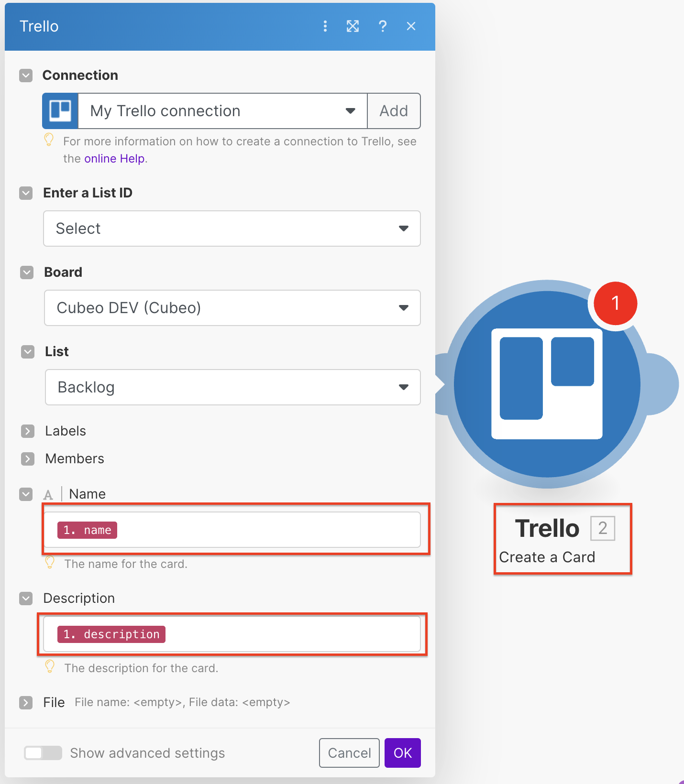Expand the File section
The height and width of the screenshot is (784, 684).
[x=26, y=703]
